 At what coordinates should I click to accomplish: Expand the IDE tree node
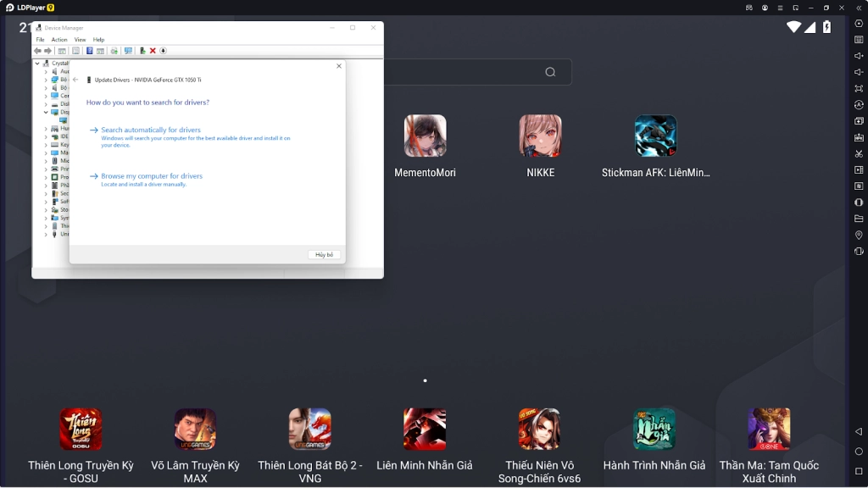pyautogui.click(x=46, y=136)
